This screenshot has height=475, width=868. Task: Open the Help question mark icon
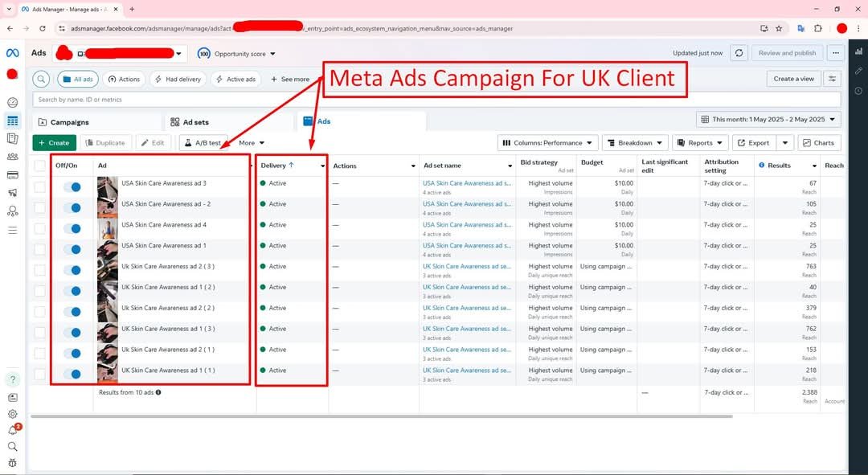[12, 379]
